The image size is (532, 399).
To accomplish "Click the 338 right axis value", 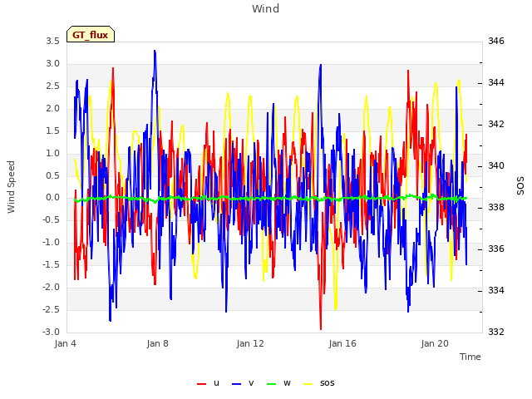I will click(x=496, y=207).
